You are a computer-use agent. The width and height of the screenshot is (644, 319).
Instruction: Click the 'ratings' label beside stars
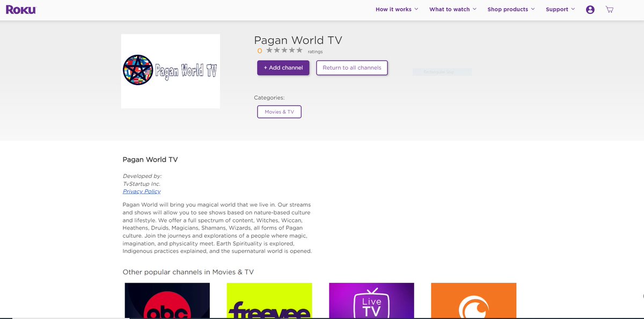[x=315, y=51]
